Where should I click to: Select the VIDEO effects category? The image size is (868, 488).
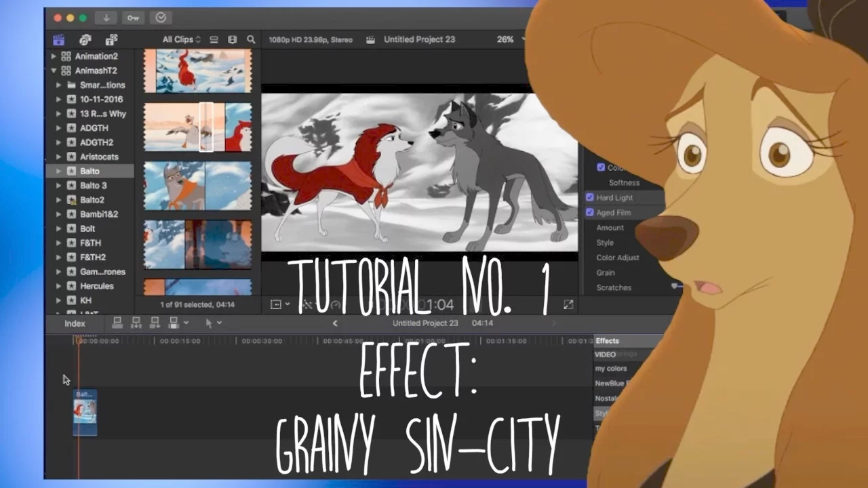(x=606, y=354)
